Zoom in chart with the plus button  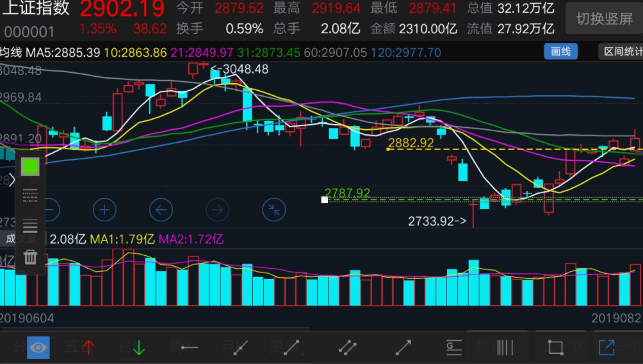tap(104, 210)
